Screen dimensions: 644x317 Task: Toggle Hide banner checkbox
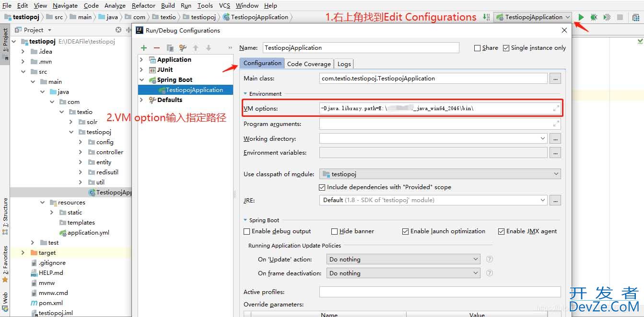pyautogui.click(x=335, y=231)
